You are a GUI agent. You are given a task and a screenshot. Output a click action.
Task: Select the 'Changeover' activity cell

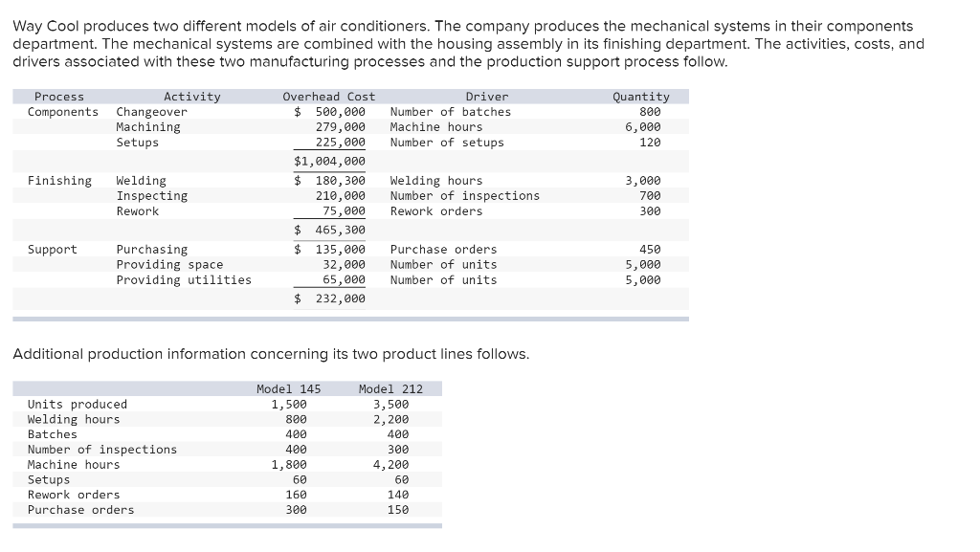tap(151, 112)
